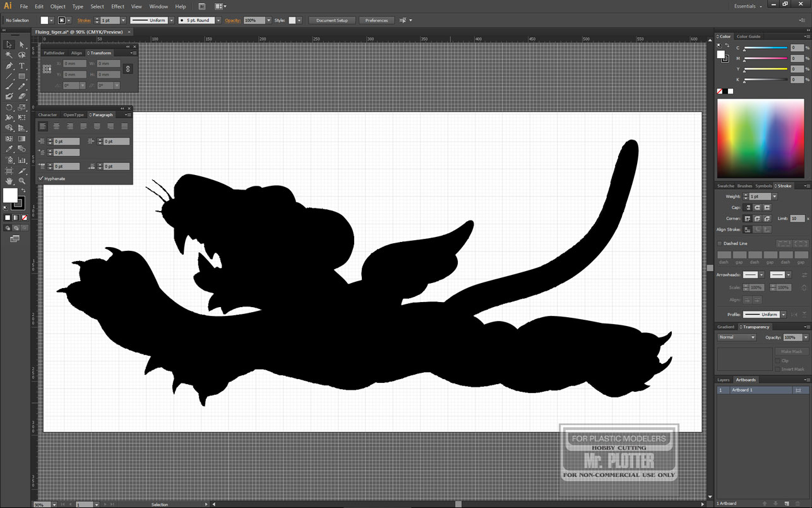Select the Pencil tool
Viewport: 812px width, 508px height.
point(21,87)
